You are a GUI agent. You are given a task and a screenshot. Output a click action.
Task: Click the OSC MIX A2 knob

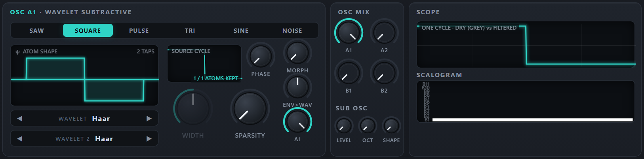coord(384,33)
